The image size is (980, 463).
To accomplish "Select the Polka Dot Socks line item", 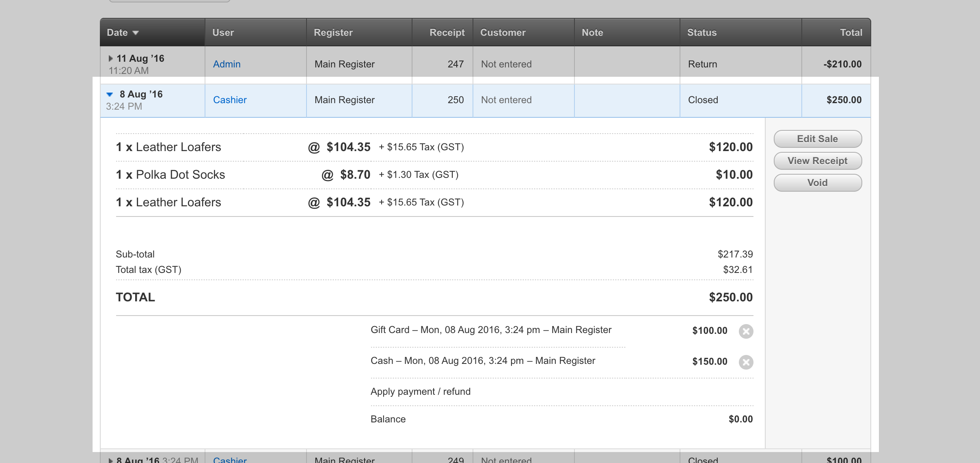I will coord(180,175).
